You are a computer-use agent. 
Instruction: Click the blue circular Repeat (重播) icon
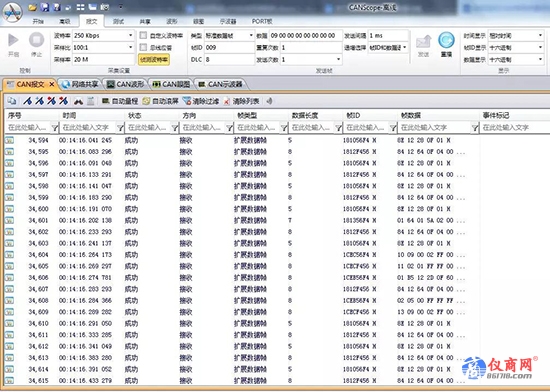446,40
